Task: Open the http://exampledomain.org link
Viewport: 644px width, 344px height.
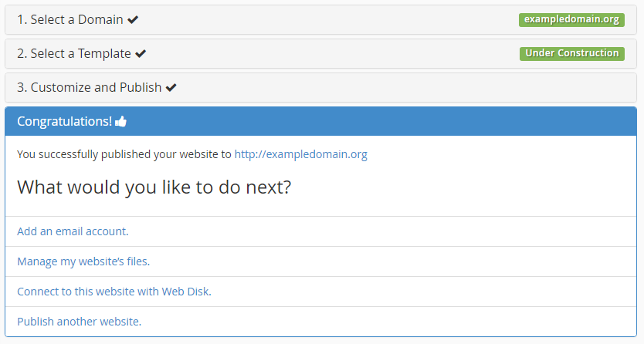Action: pos(300,154)
